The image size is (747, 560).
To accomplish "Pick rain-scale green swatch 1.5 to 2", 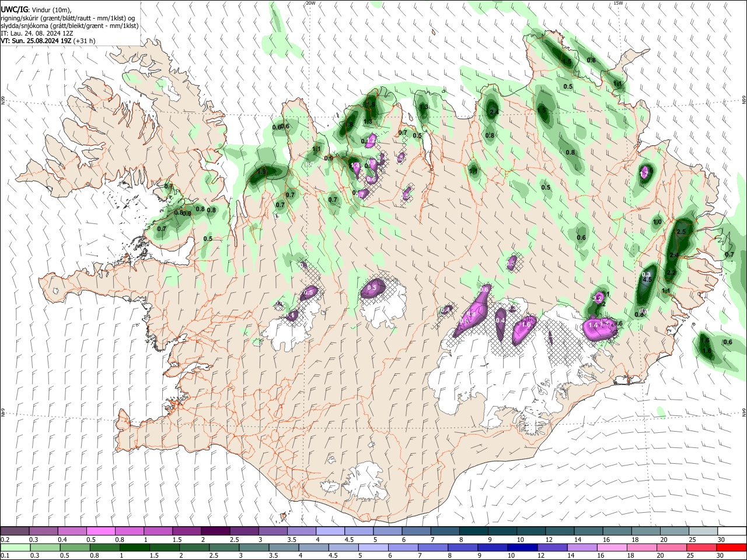I will pos(166,547).
